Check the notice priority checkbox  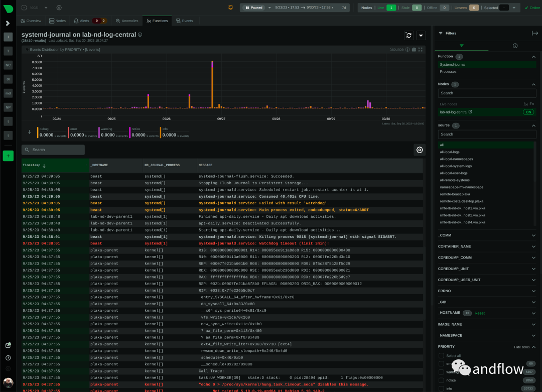[x=441, y=380]
